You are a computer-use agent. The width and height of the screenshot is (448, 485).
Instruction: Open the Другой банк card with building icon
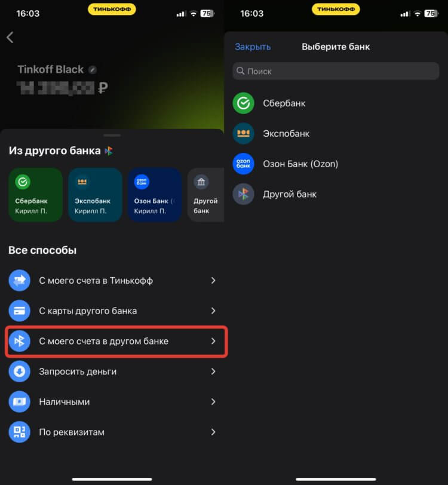click(x=205, y=195)
